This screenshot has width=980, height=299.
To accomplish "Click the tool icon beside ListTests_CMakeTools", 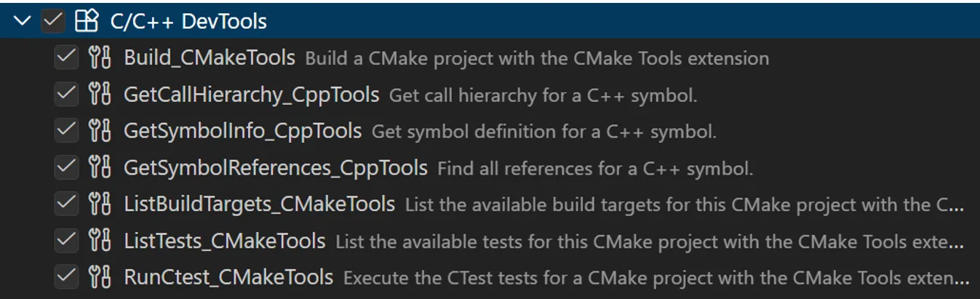I will tap(99, 240).
